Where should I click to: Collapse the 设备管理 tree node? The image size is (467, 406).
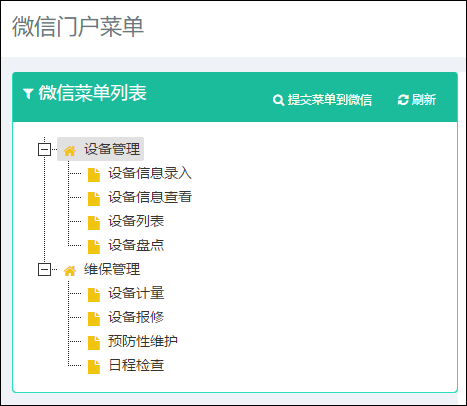click(x=44, y=149)
